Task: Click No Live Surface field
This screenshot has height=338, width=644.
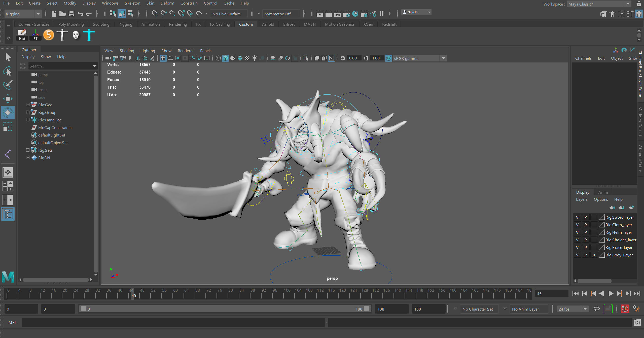Action: pyautogui.click(x=229, y=14)
